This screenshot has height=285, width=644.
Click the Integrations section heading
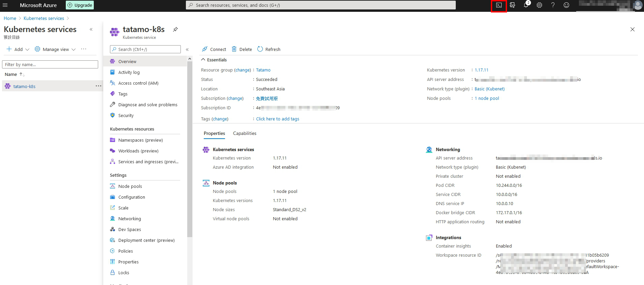pos(448,237)
